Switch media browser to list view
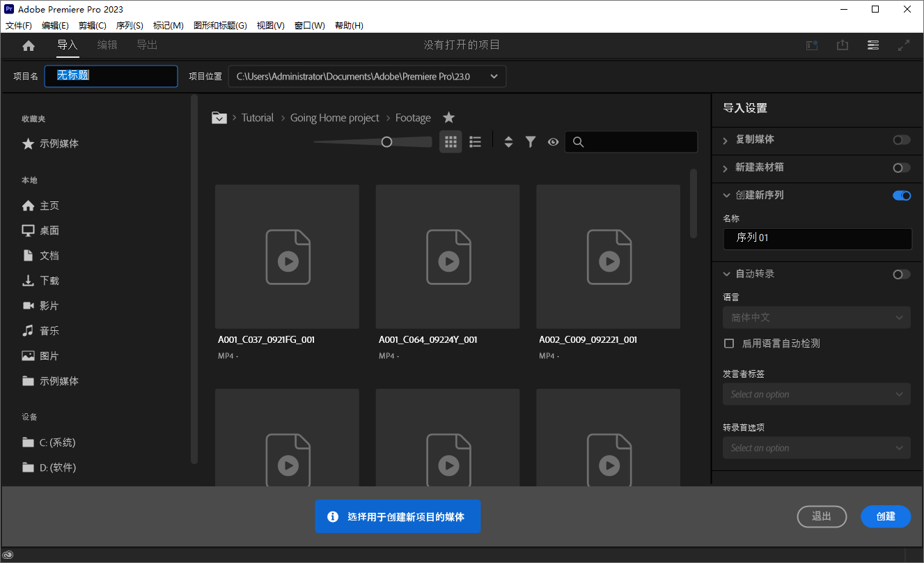Image resolution: width=924 pixels, height=563 pixels. pos(475,141)
